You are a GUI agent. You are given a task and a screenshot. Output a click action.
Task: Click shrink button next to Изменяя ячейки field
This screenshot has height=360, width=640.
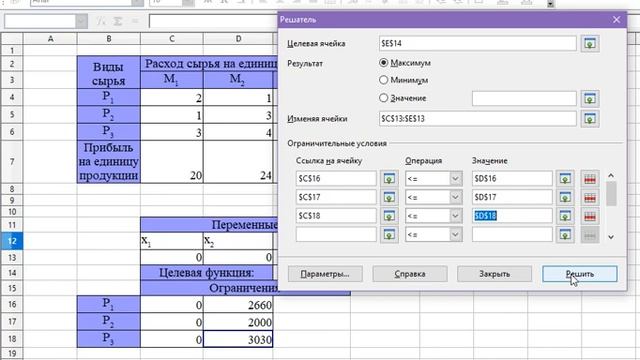590,119
